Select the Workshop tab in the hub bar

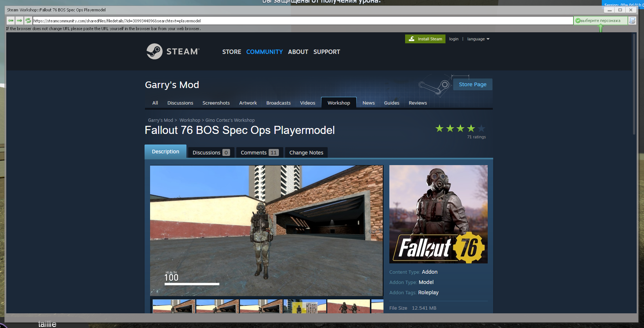(339, 103)
